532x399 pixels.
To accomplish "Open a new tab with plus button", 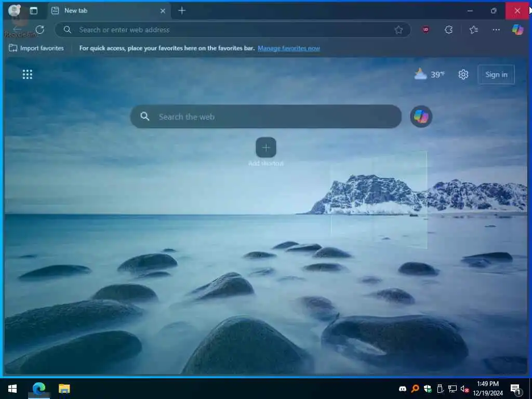I will point(182,10).
